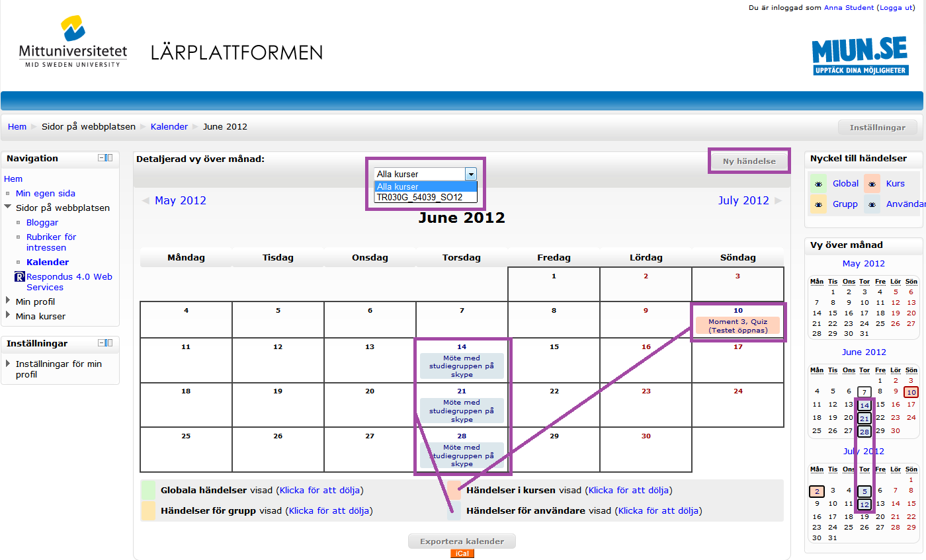Hide the Navigation block with minus icon

pyautogui.click(x=101, y=158)
